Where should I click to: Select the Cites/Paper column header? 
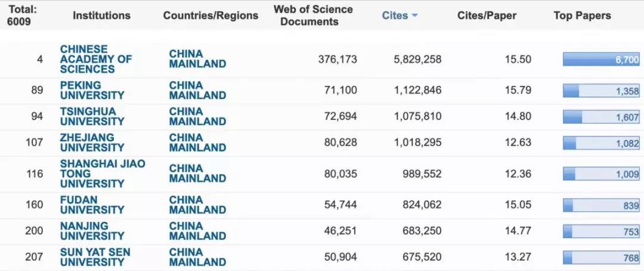click(x=487, y=16)
